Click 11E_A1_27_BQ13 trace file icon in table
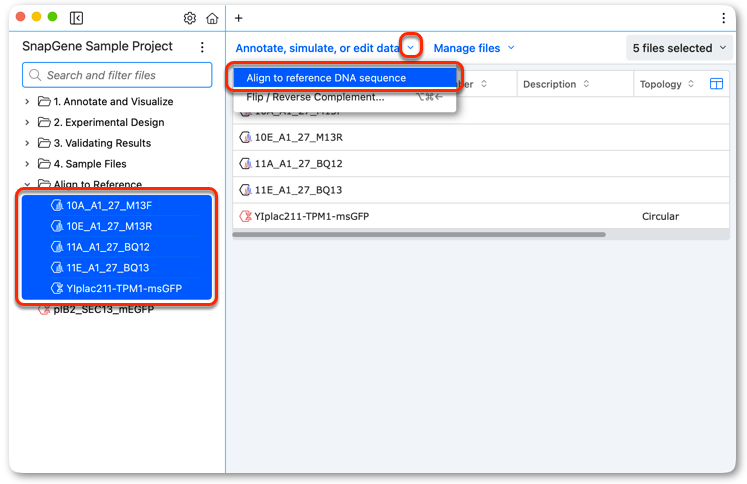Viewport: 747px width, 484px height. tap(245, 190)
